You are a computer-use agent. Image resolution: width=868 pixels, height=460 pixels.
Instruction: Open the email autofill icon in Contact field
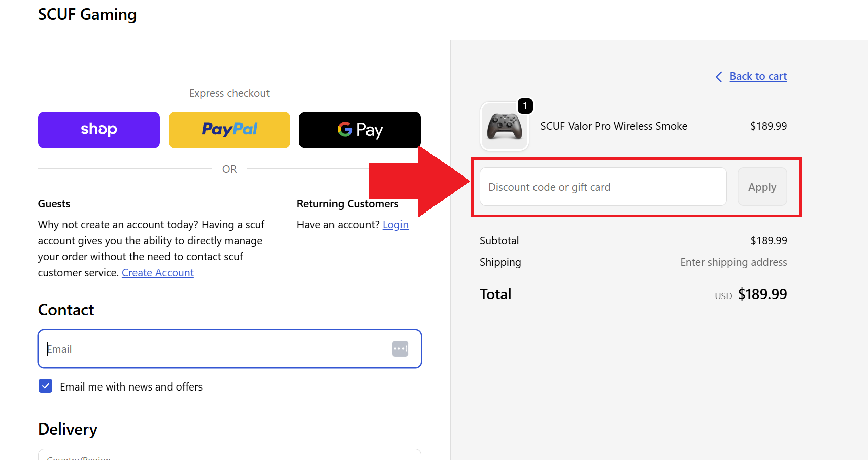click(x=400, y=348)
